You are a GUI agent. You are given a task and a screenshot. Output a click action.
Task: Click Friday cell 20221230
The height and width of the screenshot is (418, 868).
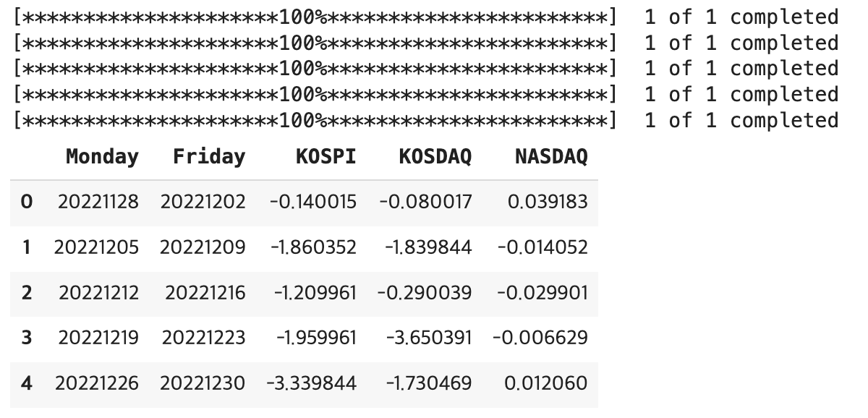203,383
